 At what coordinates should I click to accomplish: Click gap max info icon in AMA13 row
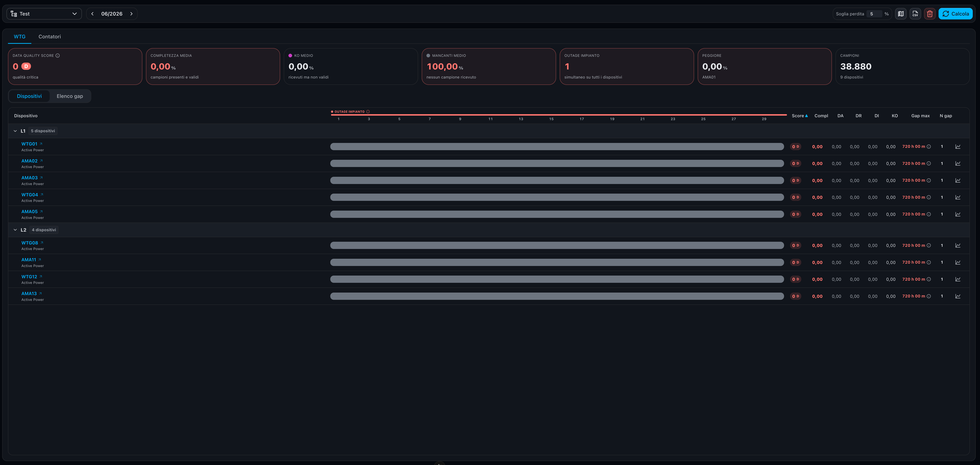tap(929, 296)
